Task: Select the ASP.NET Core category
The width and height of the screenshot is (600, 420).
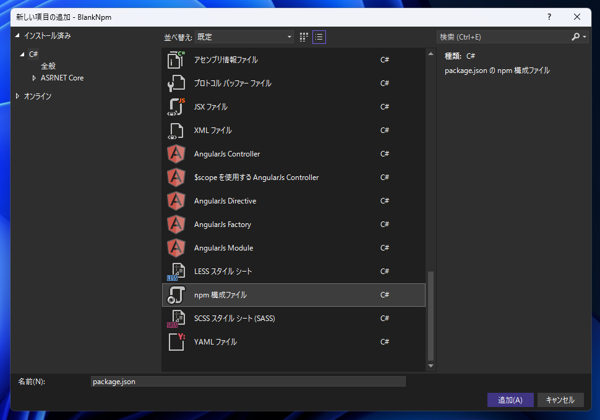Action: 62,78
